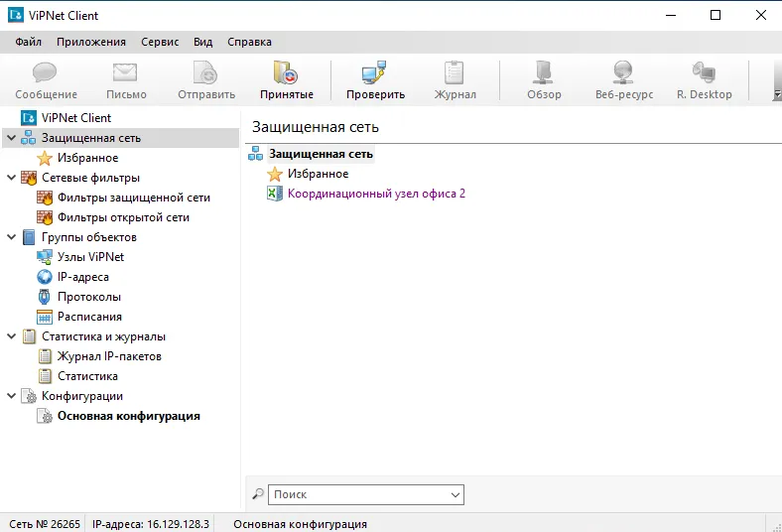This screenshot has height=532, width=782.
Task: Click the star icon in right panel
Action: pos(274,174)
